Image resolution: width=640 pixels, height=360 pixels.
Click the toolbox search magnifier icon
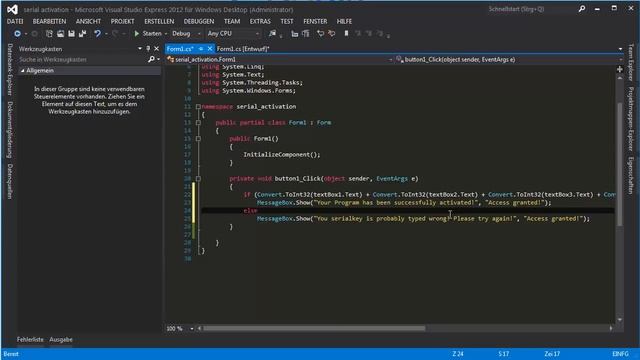[x=151, y=60]
